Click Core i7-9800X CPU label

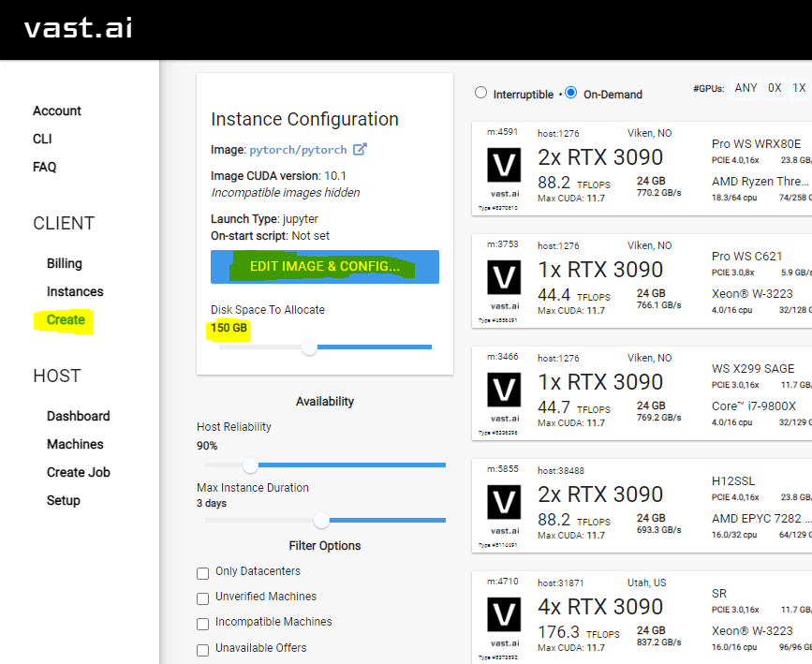[x=754, y=406]
